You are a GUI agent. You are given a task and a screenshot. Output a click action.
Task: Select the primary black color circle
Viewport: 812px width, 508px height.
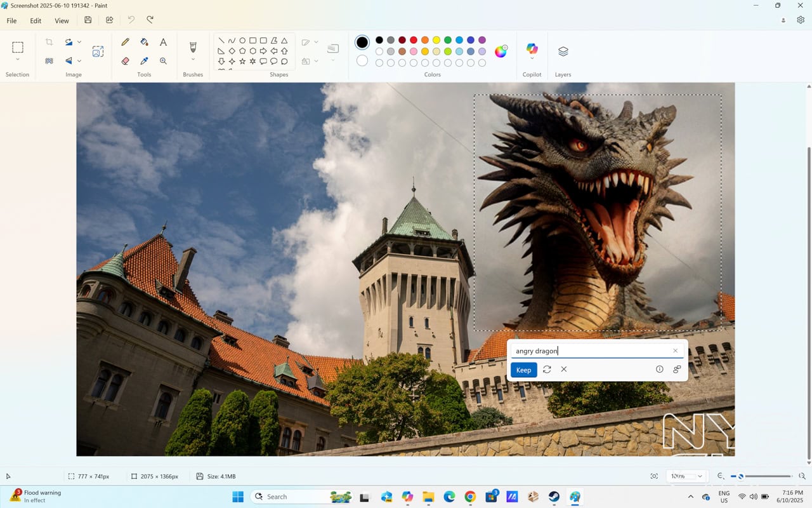pos(362,43)
